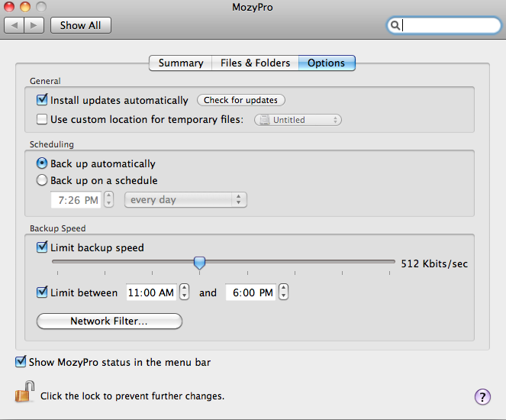Open help with the question mark button
The height and width of the screenshot is (420, 506).
click(x=482, y=396)
